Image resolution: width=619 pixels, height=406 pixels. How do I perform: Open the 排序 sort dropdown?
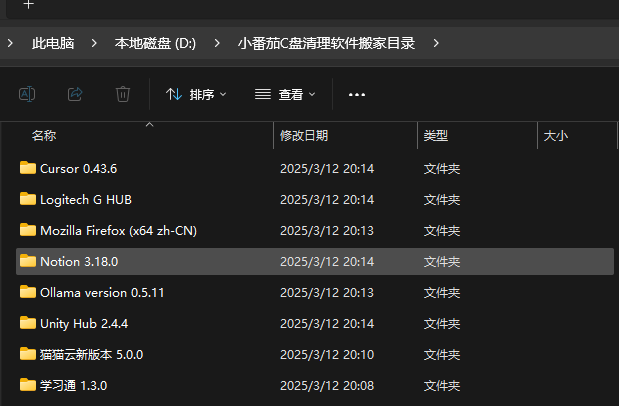click(196, 94)
